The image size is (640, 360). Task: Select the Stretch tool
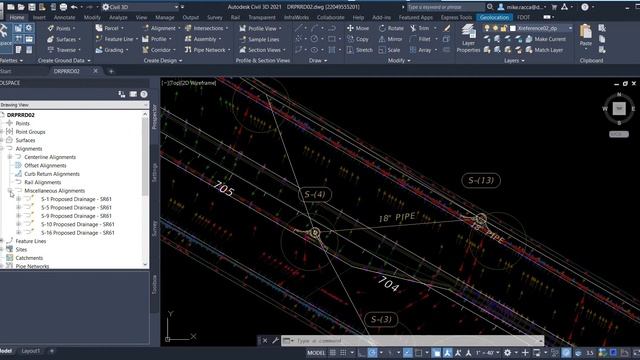point(360,50)
